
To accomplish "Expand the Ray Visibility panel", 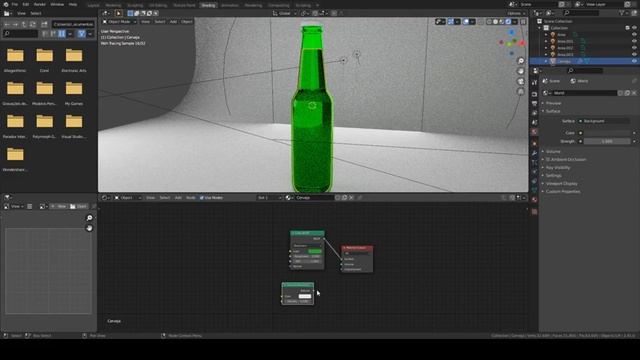I will coord(558,167).
